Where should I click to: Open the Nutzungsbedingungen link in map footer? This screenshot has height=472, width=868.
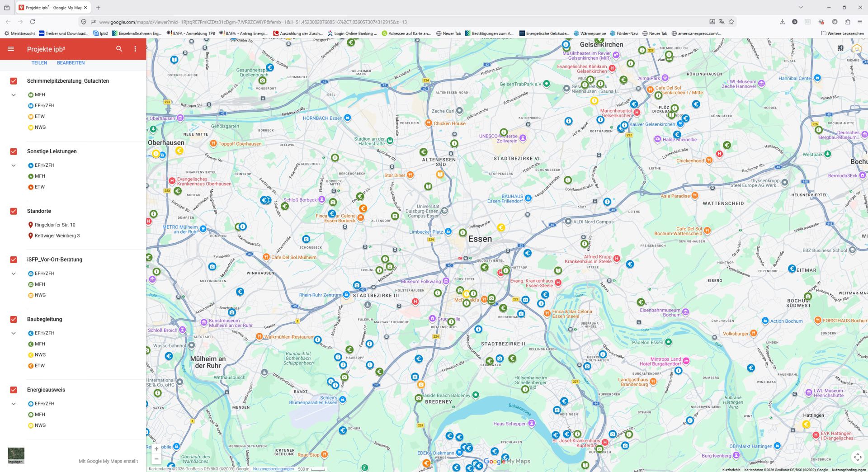point(274,469)
